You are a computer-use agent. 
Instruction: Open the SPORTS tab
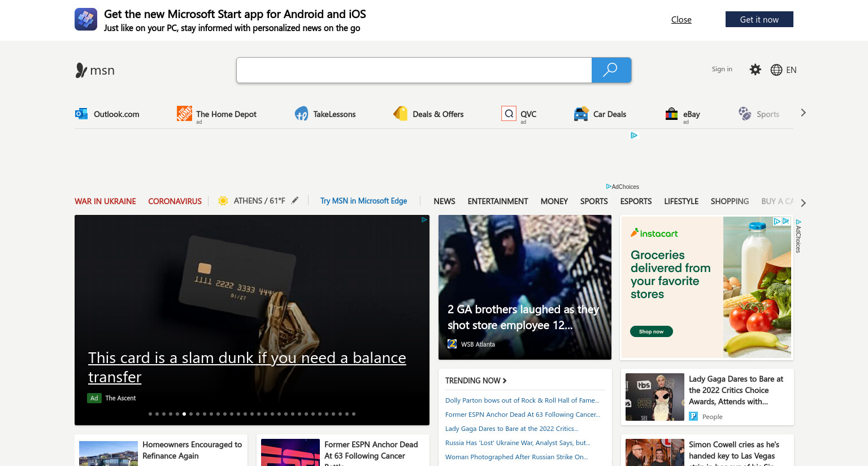(594, 201)
